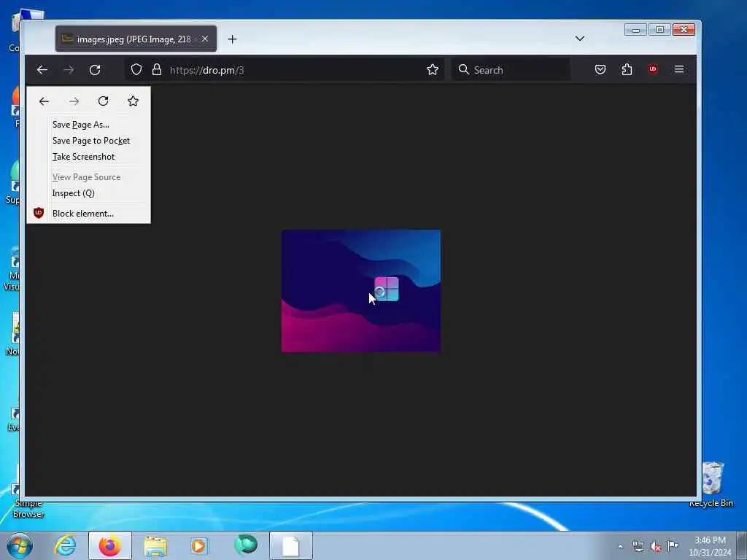Click the Forward arrow in the context menu

(x=74, y=101)
